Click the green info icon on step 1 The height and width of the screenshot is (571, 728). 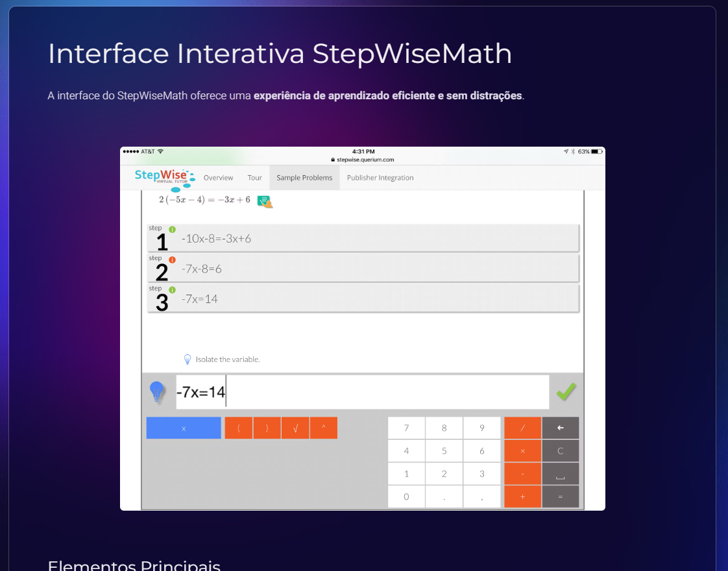[172, 229]
